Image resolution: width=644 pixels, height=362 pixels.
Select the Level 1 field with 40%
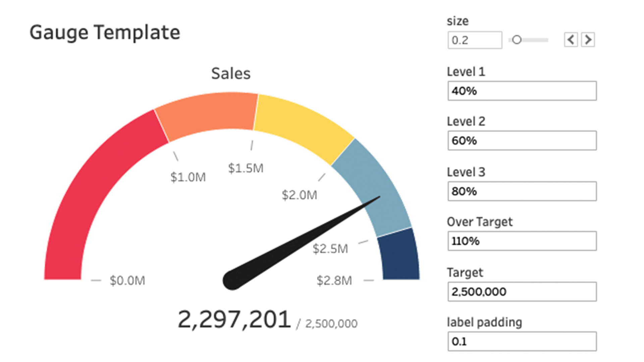pos(522,91)
